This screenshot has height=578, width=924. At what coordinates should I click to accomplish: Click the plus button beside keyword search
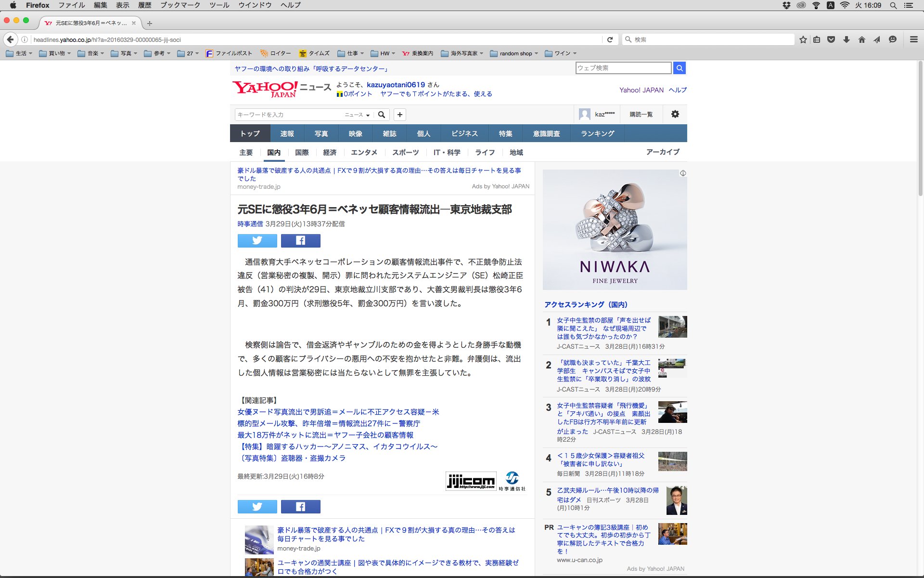(399, 115)
